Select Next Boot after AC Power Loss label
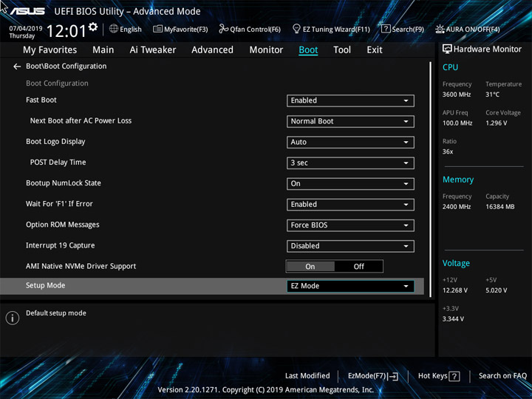The image size is (532, 399). coord(81,120)
